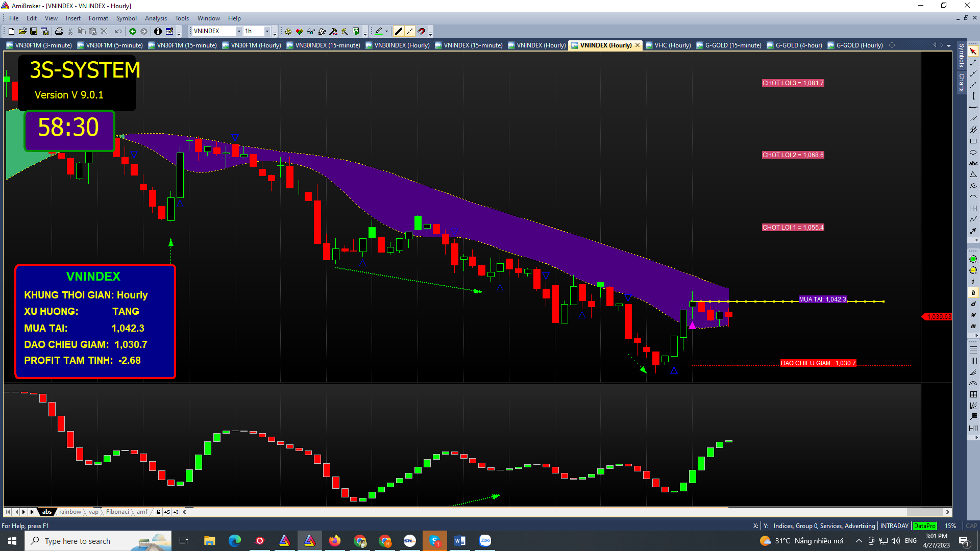980x551 pixels.
Task: Select the Rectangle drawing tool
Action: tap(973, 141)
